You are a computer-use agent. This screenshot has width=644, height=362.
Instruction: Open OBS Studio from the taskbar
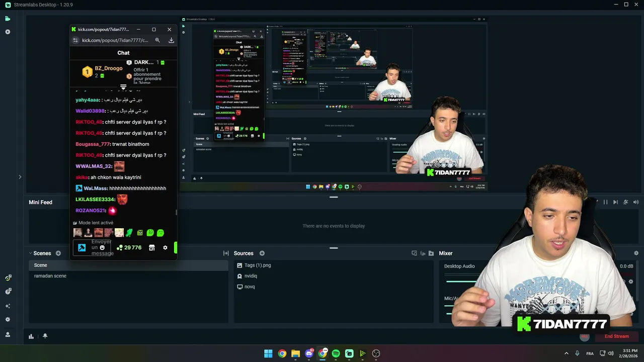[x=376, y=353]
